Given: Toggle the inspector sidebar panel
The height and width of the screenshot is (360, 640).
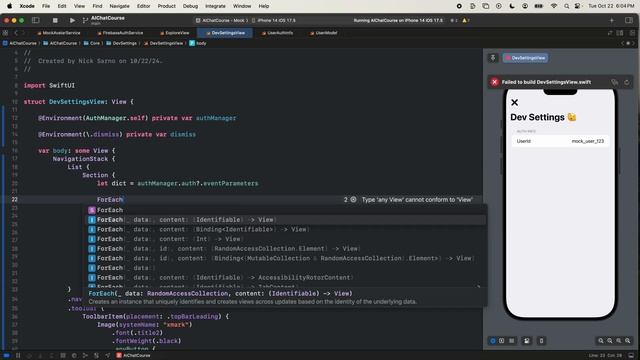Looking at the screenshot, I should (x=629, y=20).
